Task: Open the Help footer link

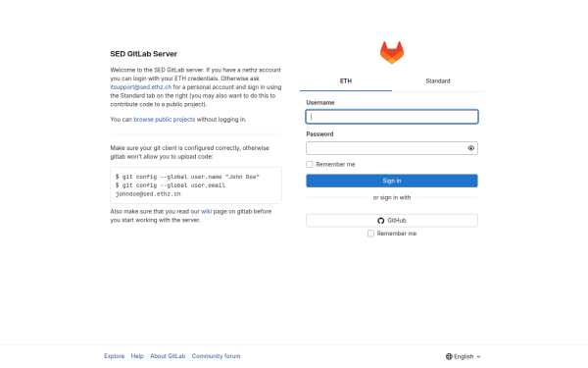Action: (x=137, y=356)
